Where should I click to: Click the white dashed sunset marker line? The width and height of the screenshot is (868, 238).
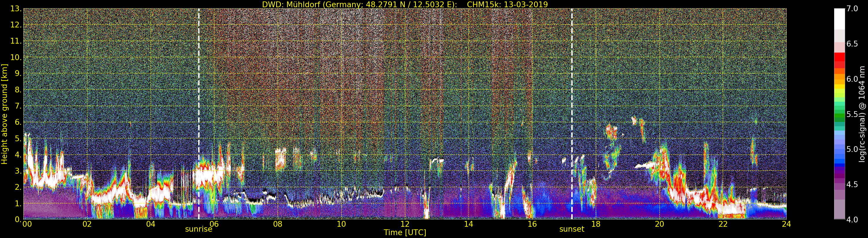pos(572,114)
